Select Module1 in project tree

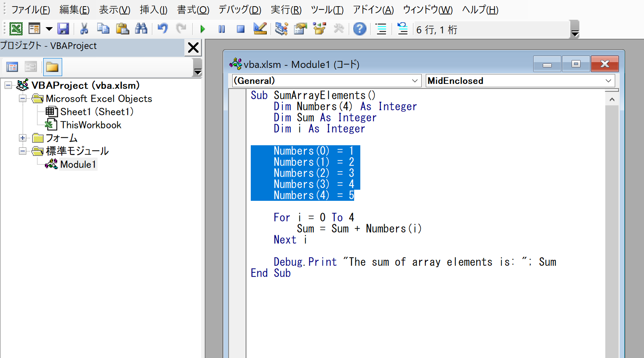(x=78, y=165)
